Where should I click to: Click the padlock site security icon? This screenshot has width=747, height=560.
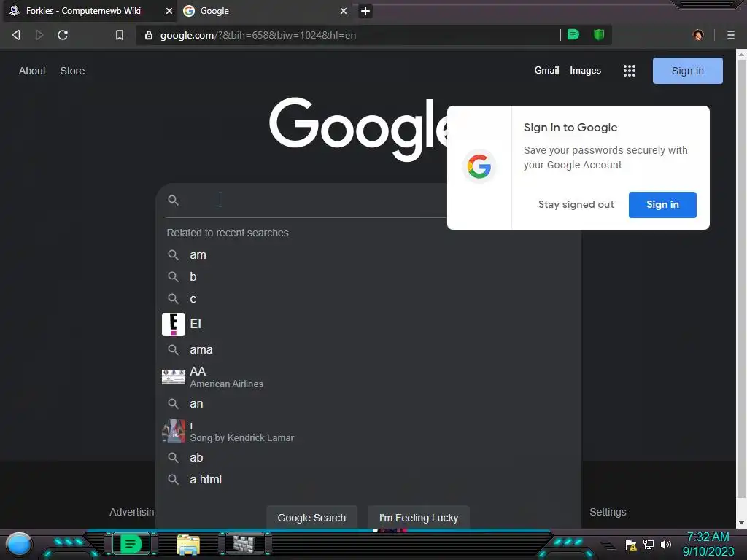coord(149,35)
